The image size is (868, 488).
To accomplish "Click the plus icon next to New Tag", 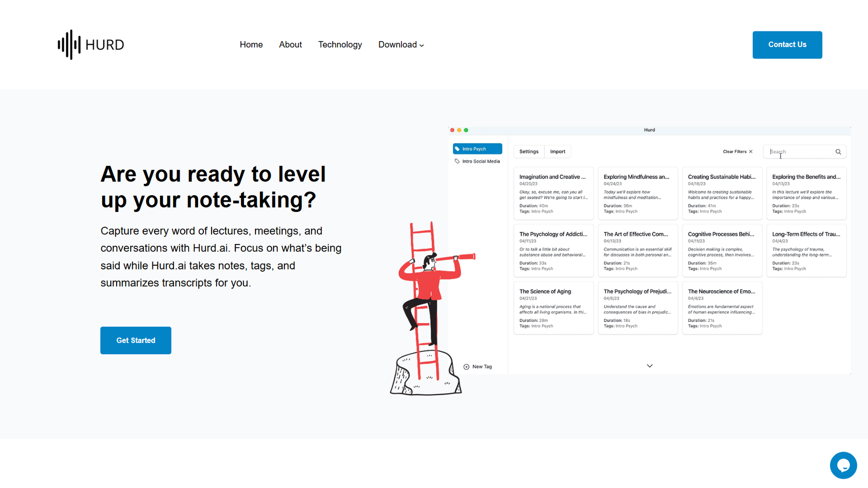I will pyautogui.click(x=466, y=367).
